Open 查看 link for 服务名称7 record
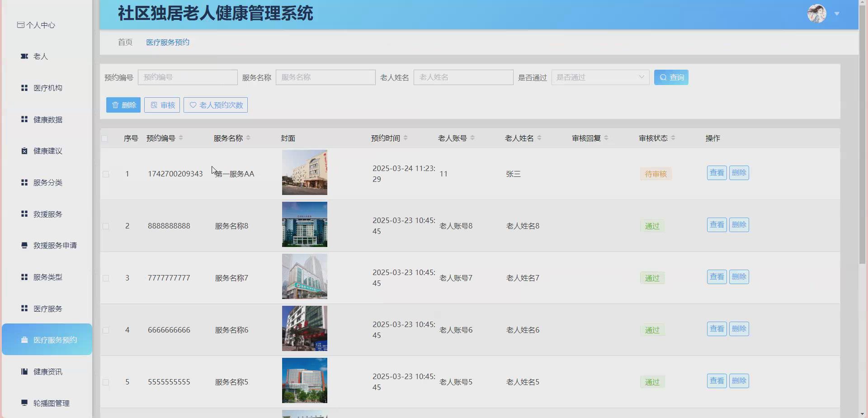This screenshot has height=418, width=868. pos(716,276)
